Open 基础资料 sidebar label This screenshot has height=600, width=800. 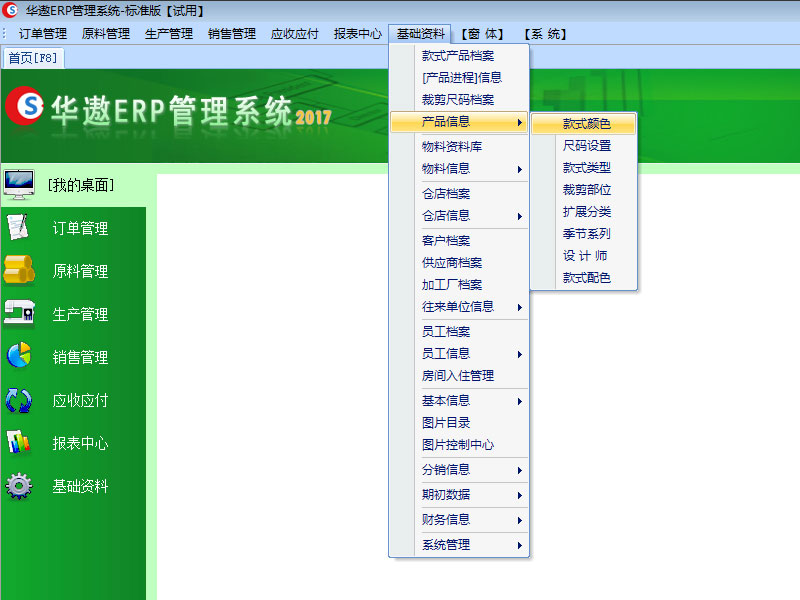click(80, 486)
